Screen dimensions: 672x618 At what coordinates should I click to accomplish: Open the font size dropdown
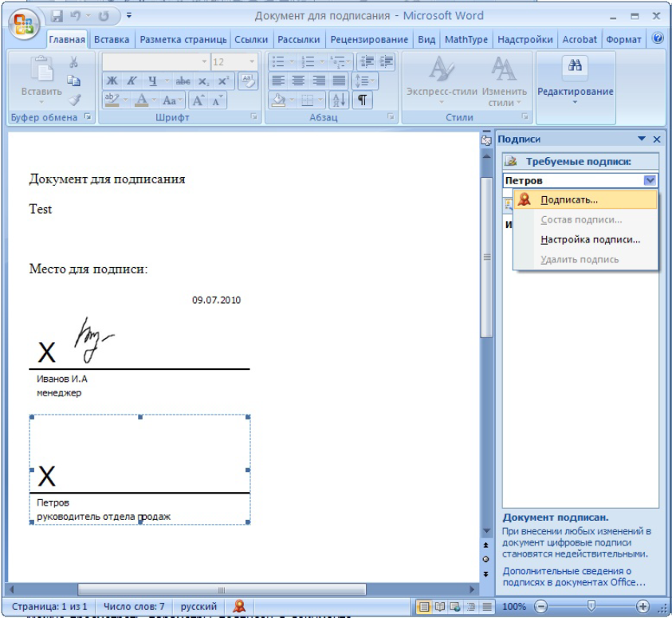[x=252, y=61]
